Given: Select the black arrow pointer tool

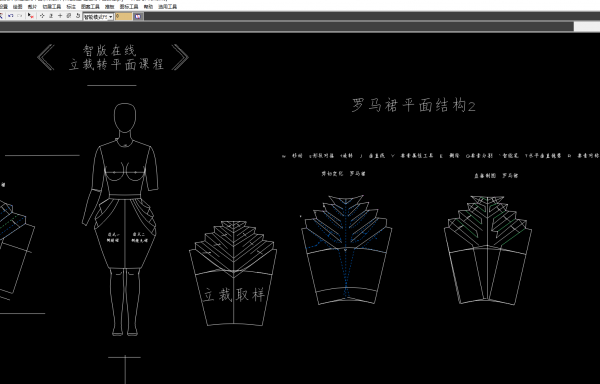Looking at the screenshot, I should (31, 16).
